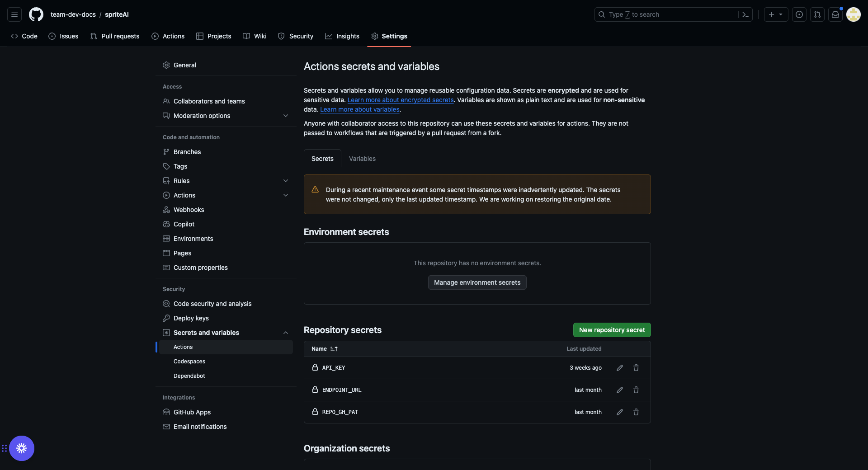Open the issues icon in top-right header

tap(799, 14)
